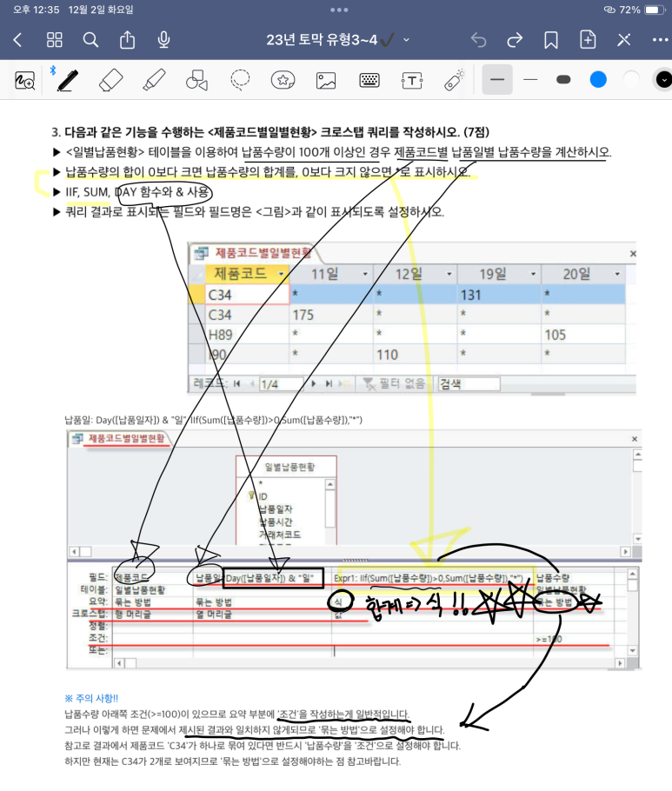Viewport: 672px width, 791px height.
Task: Go to last record button
Action: pyautogui.click(x=329, y=384)
